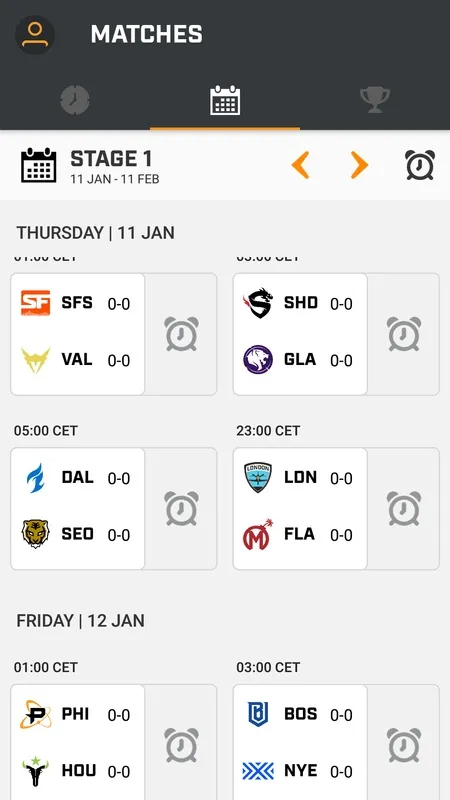Screen dimensions: 450x800
Task: Open the DAL vs SEO match card
Action: [x=78, y=509]
